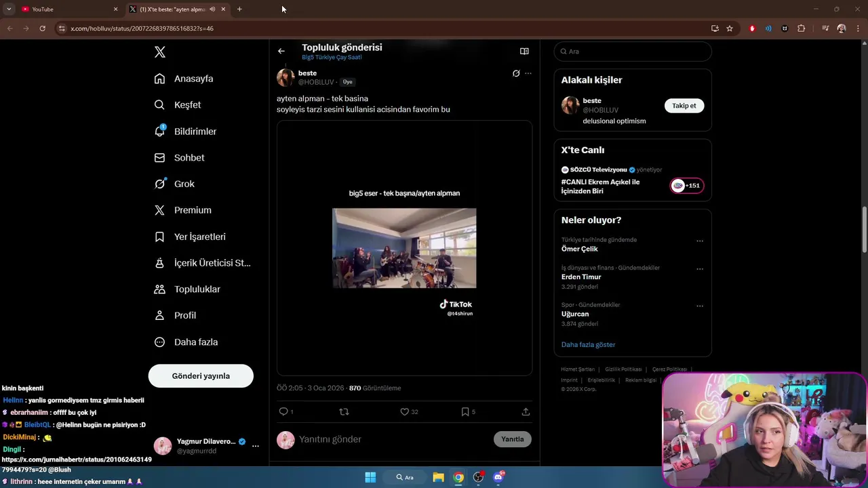Go to Keşfet in the sidebar

[178, 105]
